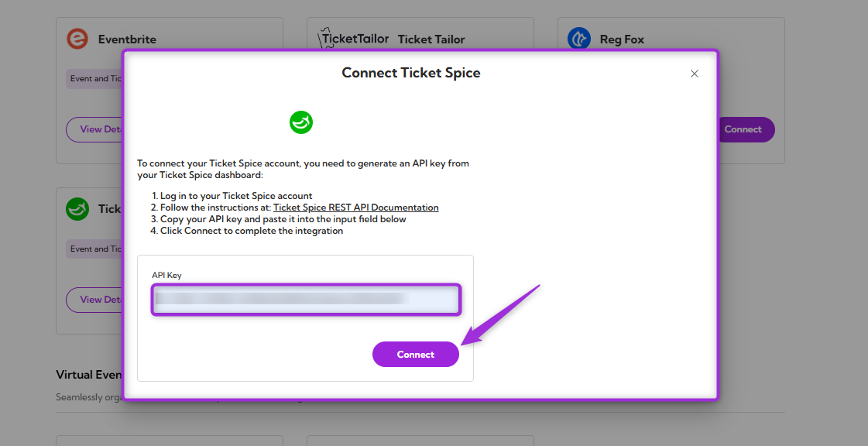The width and height of the screenshot is (868, 446).
Task: Click the Connect button on the Reg Fox card
Action: [746, 129]
